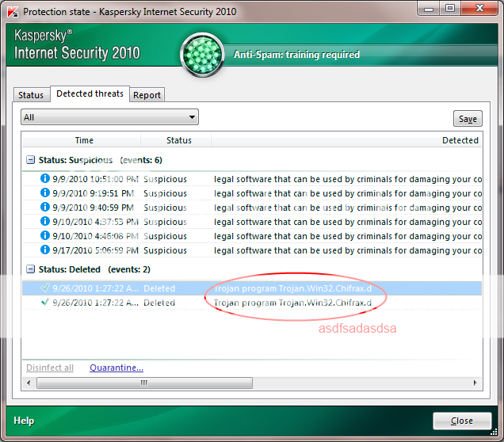Close window with the red X button

click(479, 9)
